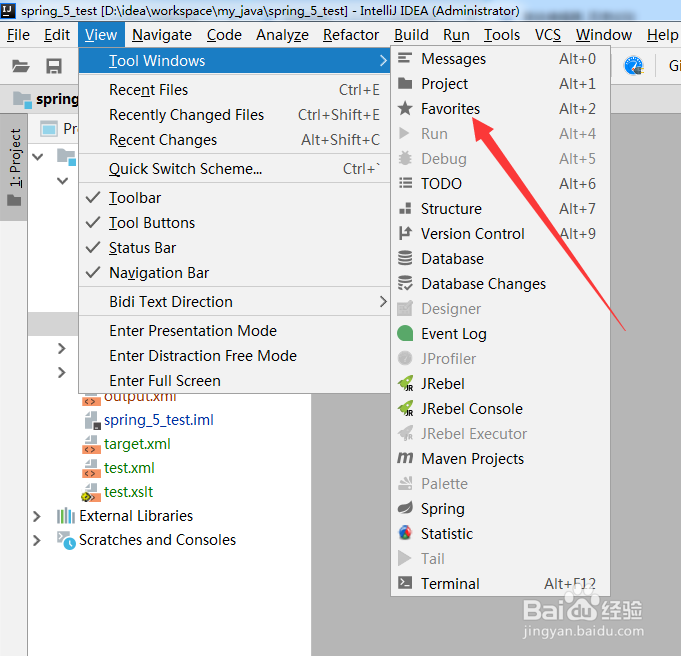Toggle the Navigation Bar option

coord(235,273)
